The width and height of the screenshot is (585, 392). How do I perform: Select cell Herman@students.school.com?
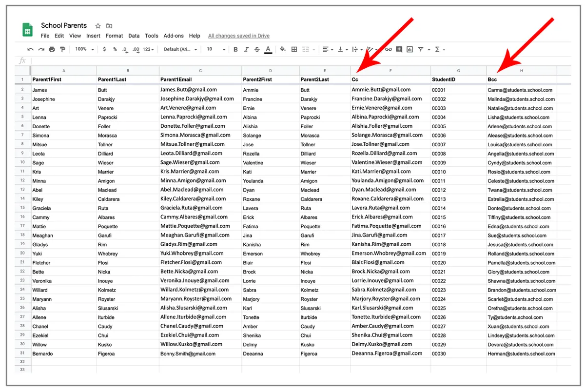[522, 353]
